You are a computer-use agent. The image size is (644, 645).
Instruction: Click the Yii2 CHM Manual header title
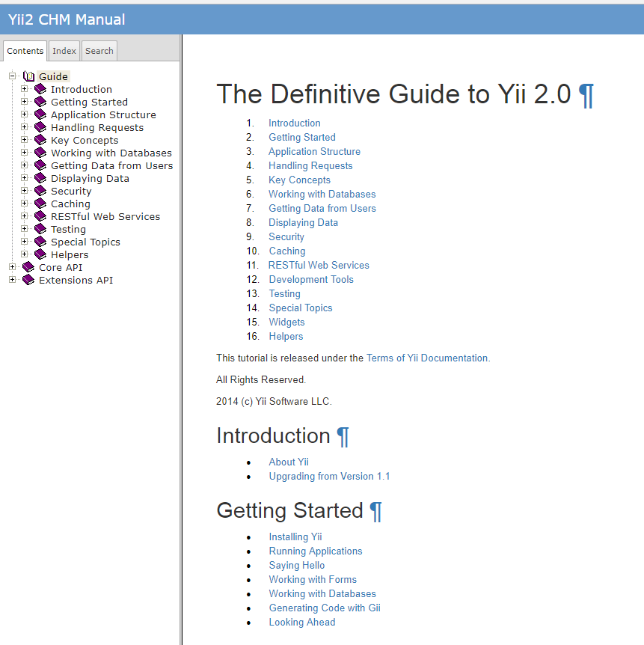[x=67, y=19]
